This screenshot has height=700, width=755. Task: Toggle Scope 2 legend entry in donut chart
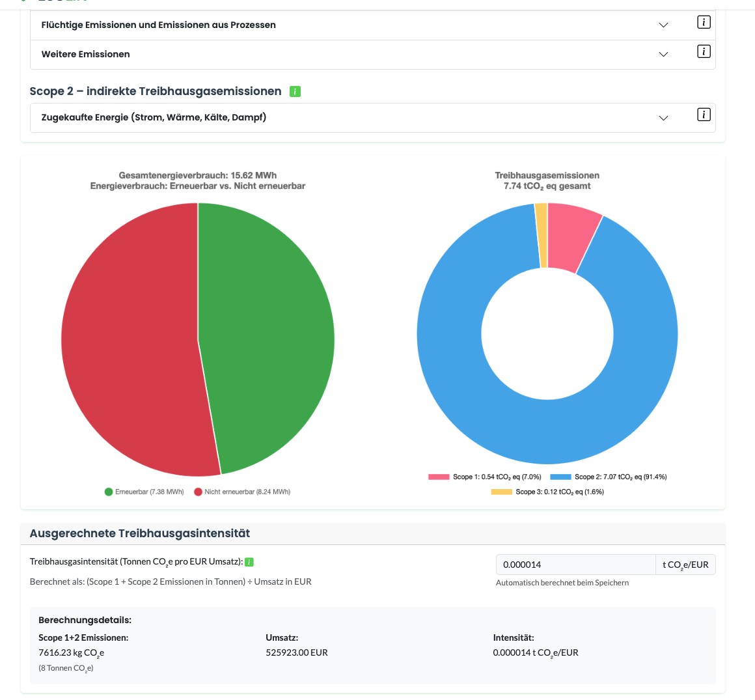[x=609, y=477]
